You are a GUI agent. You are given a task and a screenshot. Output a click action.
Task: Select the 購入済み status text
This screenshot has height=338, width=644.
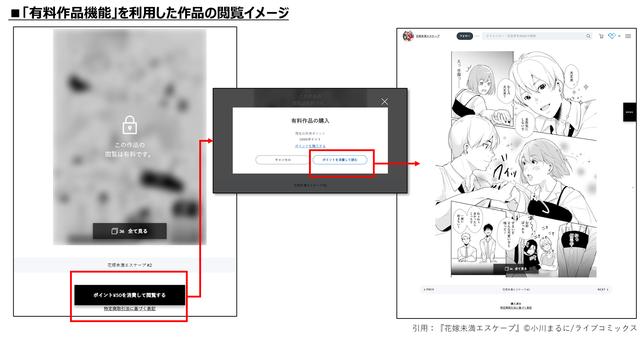(x=516, y=304)
